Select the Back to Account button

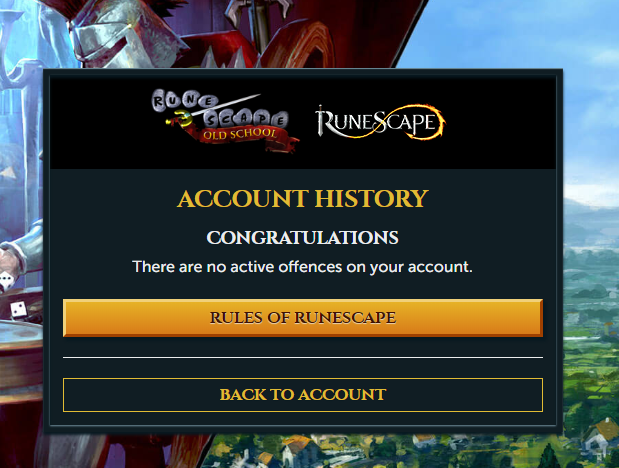[x=303, y=395]
